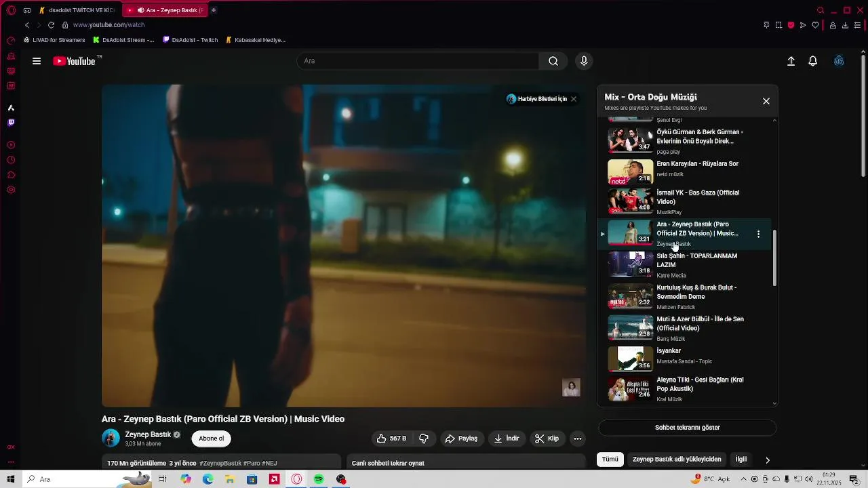
Task: Toggle the red shield ad-blocker icon
Action: click(x=791, y=25)
